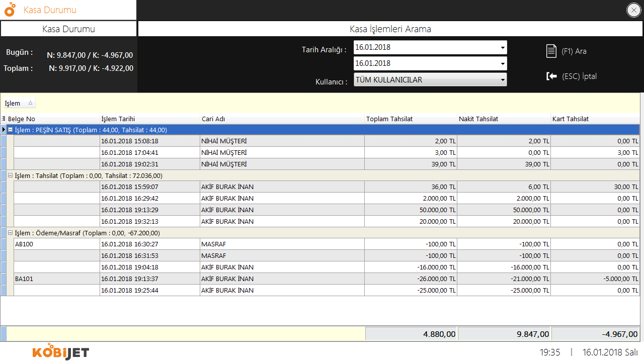The height and width of the screenshot is (362, 644).
Task: Click the -21.000,00 TL Nakit Tahsilat cell
Action: [504, 279]
